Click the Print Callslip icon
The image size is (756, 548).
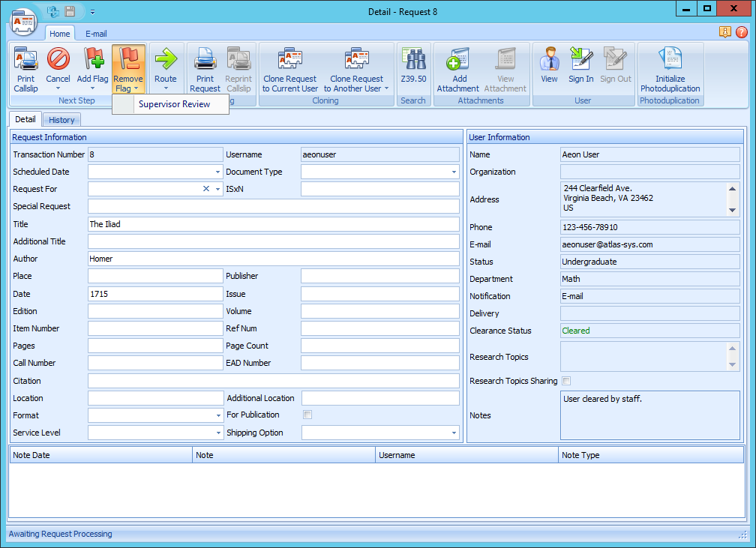[25, 60]
